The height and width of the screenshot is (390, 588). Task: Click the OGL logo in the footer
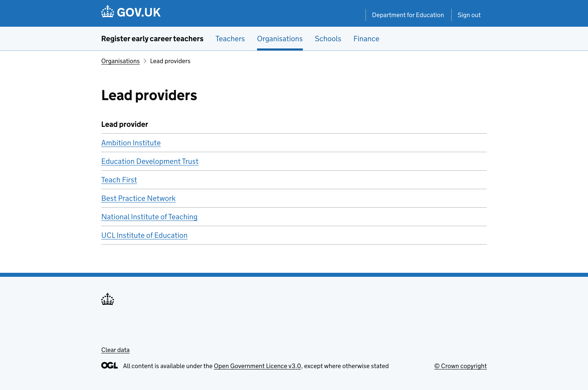click(x=109, y=365)
